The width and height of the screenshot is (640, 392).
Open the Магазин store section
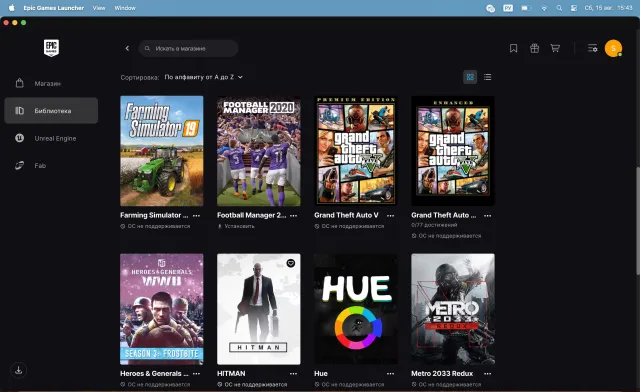click(x=51, y=83)
